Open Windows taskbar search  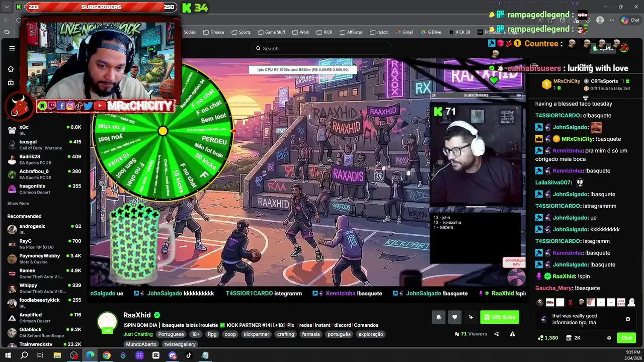24,355
